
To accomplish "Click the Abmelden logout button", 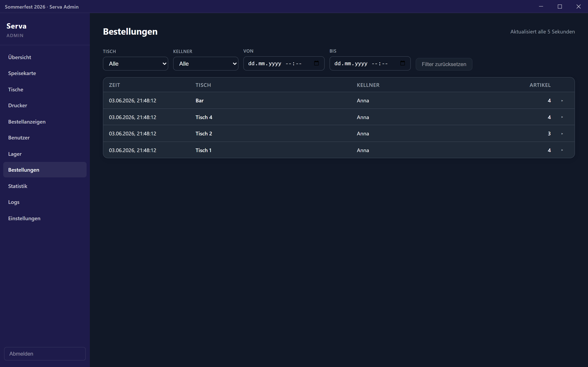I will (45, 354).
